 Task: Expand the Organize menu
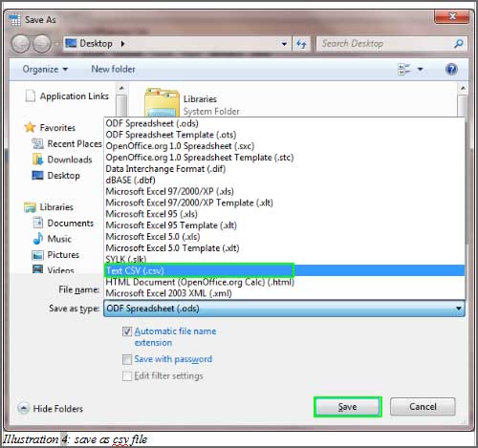click(x=45, y=69)
